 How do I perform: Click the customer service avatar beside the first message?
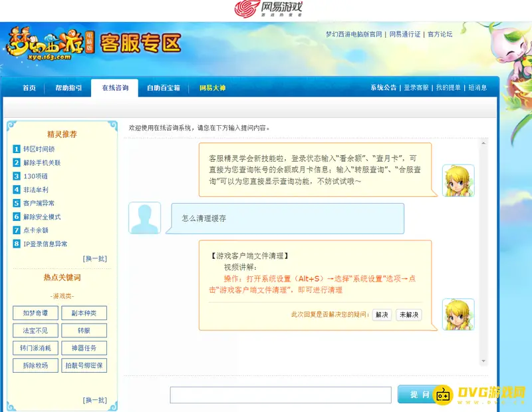[x=458, y=180]
